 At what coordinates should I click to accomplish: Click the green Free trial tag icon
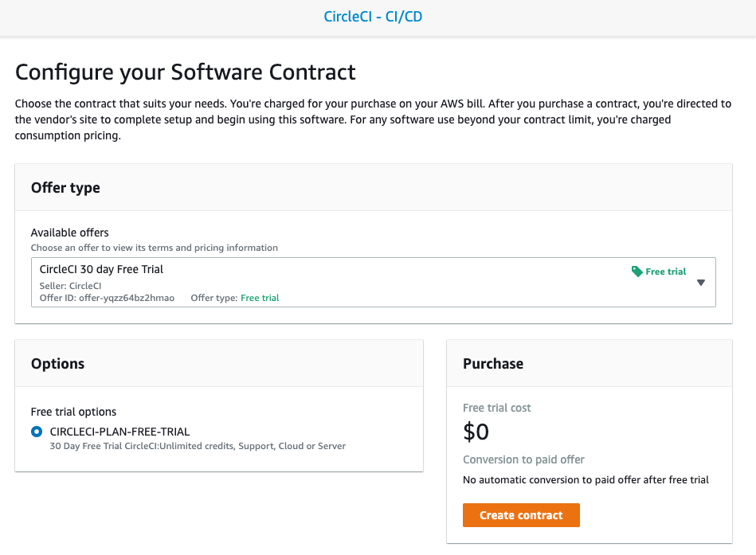(x=637, y=272)
